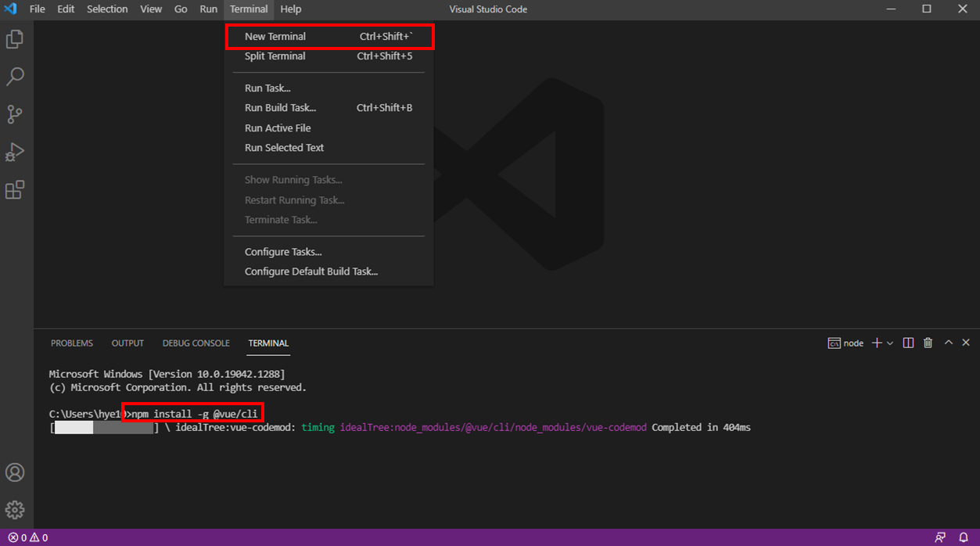Select Configure Default Build Task... entry
Image resolution: width=980 pixels, height=546 pixels.
click(x=328, y=271)
